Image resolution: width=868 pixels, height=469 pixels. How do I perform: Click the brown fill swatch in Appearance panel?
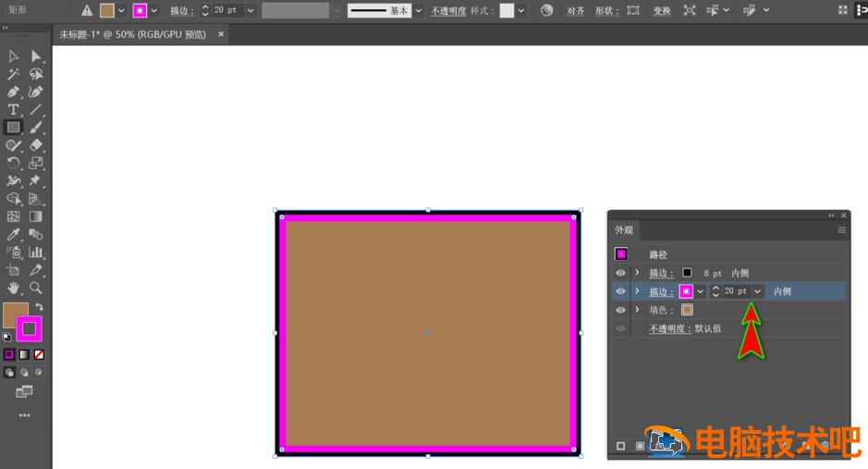click(687, 310)
